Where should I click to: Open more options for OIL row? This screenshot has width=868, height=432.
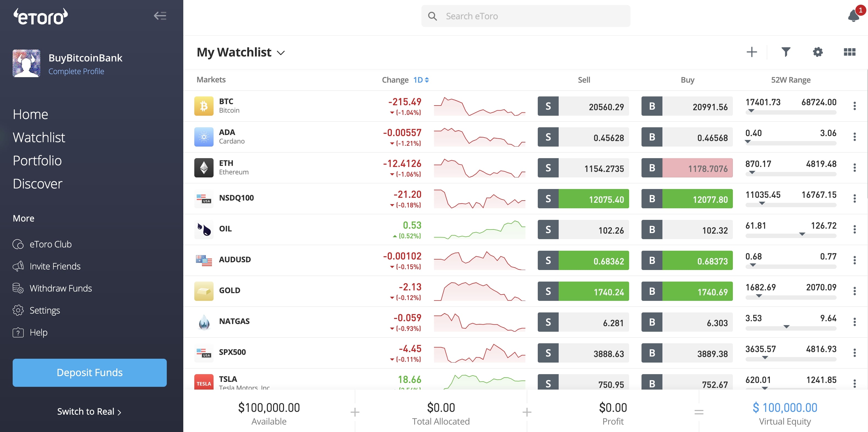tap(855, 229)
